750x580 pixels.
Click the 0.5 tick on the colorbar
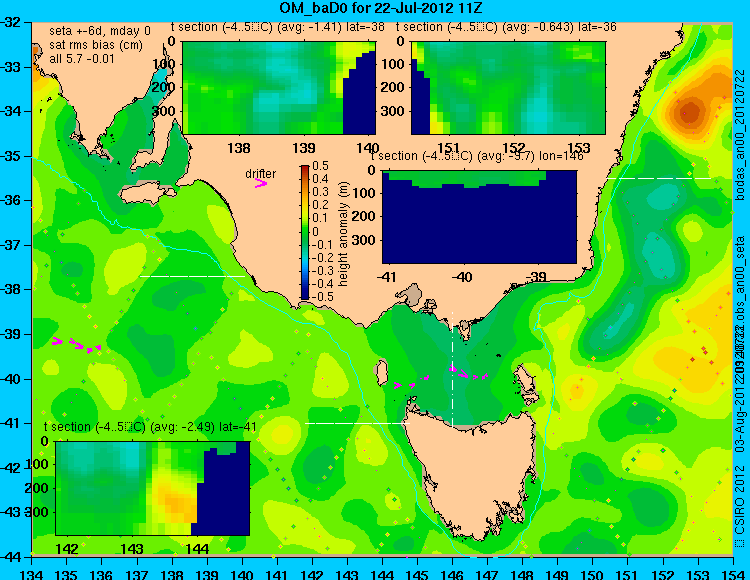point(320,166)
